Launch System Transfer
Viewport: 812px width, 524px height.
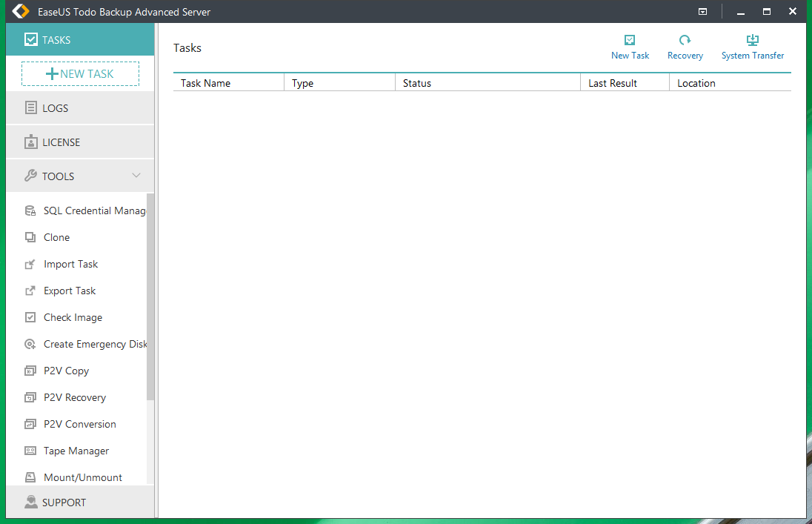pos(752,46)
